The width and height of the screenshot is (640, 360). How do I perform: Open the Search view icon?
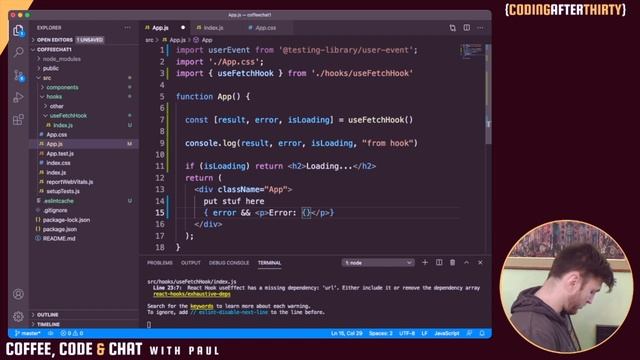point(18,52)
